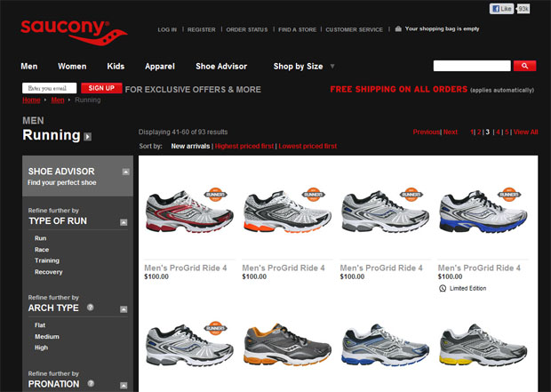Filter by Recovery type

49,272
